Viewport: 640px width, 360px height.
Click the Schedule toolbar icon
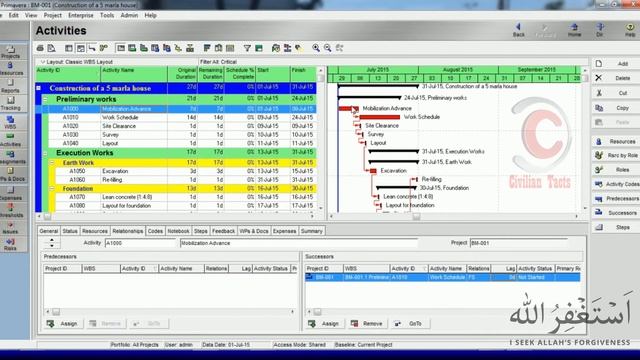pyautogui.click(x=276, y=48)
